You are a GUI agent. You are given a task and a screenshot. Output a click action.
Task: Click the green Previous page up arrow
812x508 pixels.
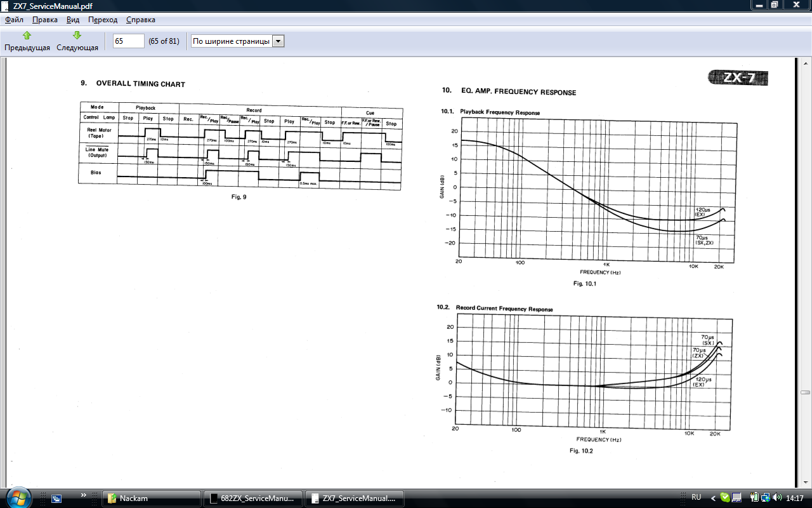pyautogui.click(x=27, y=36)
